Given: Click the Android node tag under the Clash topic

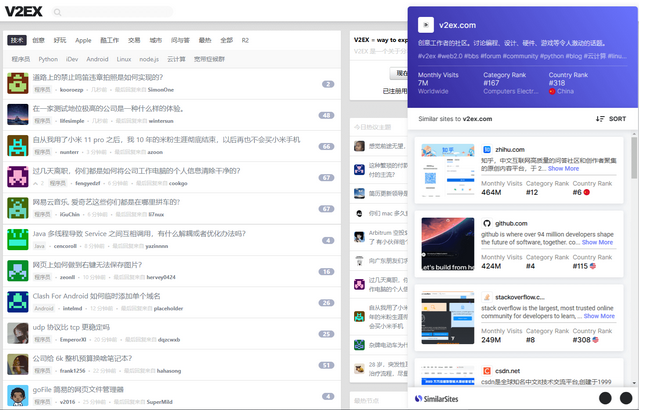Looking at the screenshot, I should click(44, 308).
